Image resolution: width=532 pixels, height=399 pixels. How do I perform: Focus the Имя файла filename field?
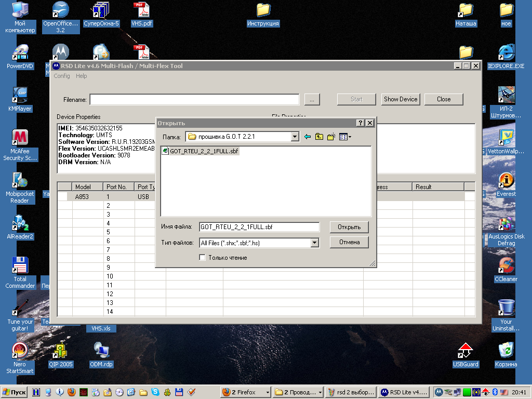259,227
